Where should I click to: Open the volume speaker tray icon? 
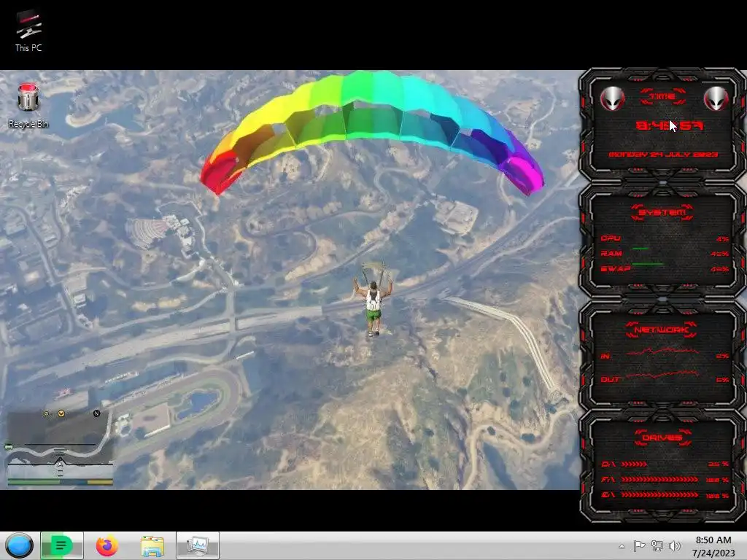click(675, 545)
